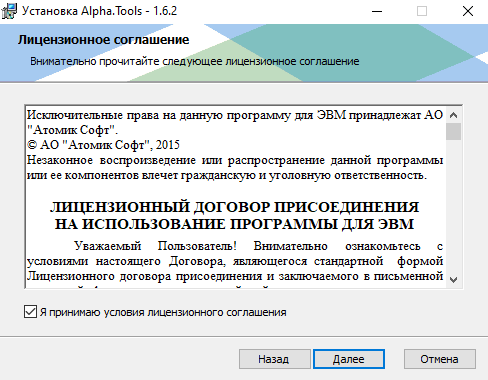Click the subtitle 'Внимательно прочитайте следующее лицензионное соглашение'
Screen dimensions: 488x380
pyautogui.click(x=195, y=61)
